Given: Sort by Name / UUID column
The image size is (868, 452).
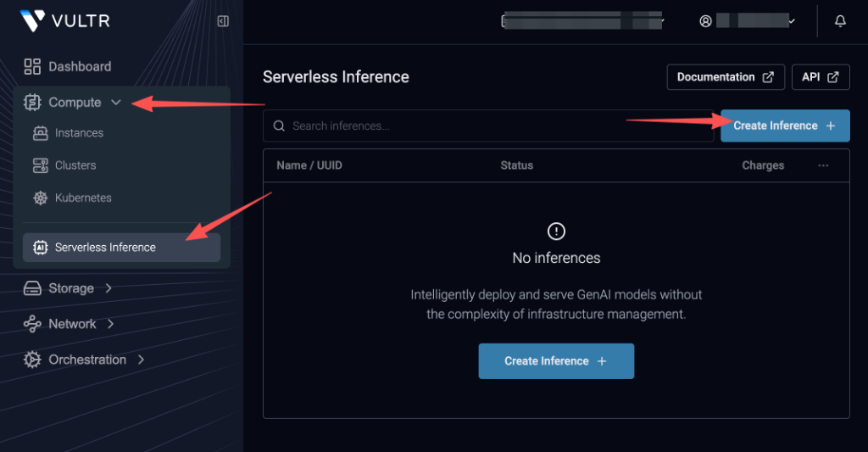Looking at the screenshot, I should coord(309,165).
